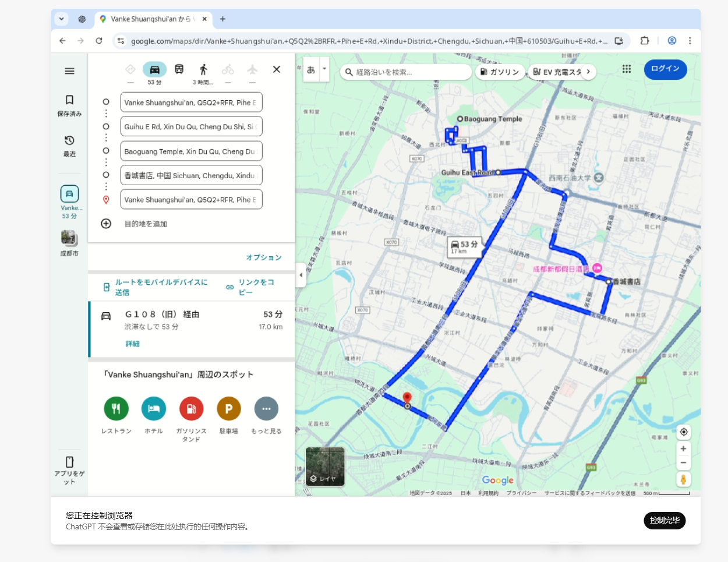Viewport: 728px width, 562px height.
Task: Toggle the layers (レイヤ) satellite view
Action: 325,466
